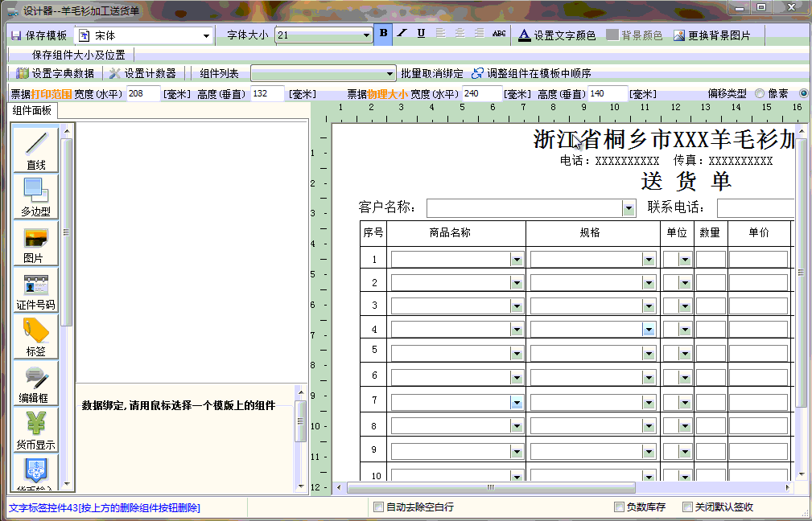This screenshot has height=521, width=812.
Task: Apply strikethrough with the ABC icon
Action: coord(497,35)
